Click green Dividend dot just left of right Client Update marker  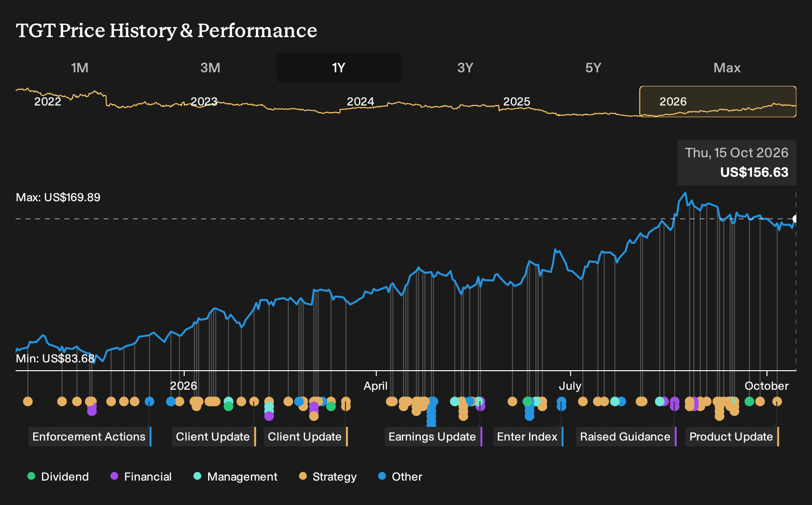tap(331, 406)
